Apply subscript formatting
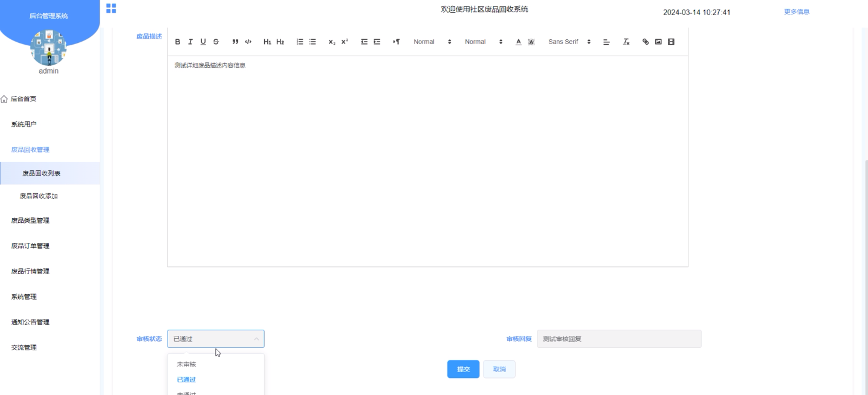The image size is (868, 395). point(332,42)
